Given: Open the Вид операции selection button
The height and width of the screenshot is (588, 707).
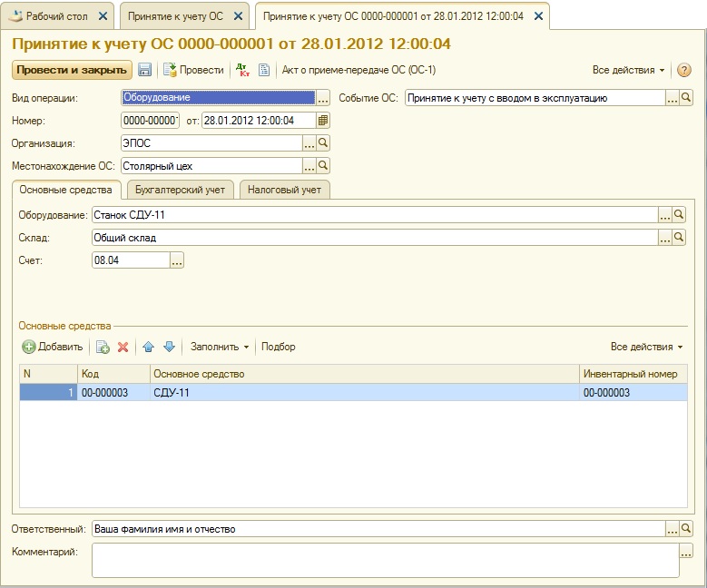Looking at the screenshot, I should [323, 98].
